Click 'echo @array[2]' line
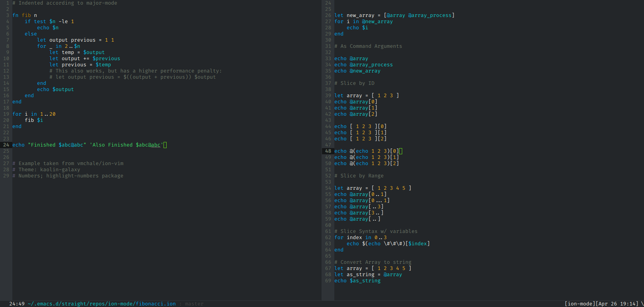644x307 pixels. [x=356, y=114]
